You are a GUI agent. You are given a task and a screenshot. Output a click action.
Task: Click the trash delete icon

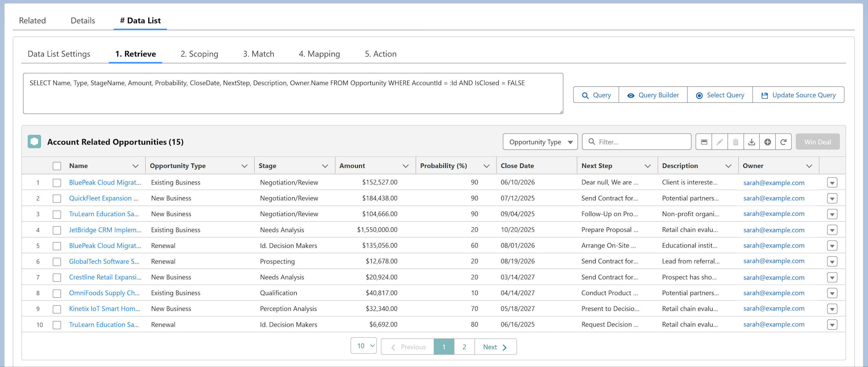coord(735,142)
